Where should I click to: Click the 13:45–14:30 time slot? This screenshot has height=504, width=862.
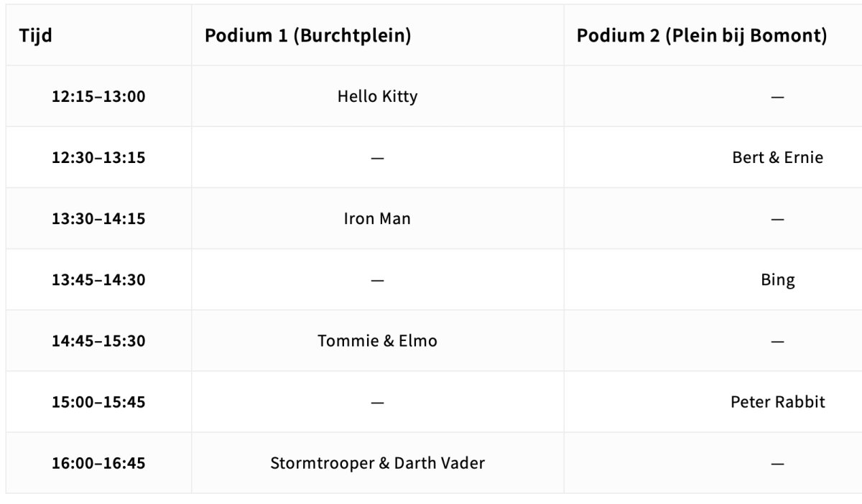pos(98,279)
